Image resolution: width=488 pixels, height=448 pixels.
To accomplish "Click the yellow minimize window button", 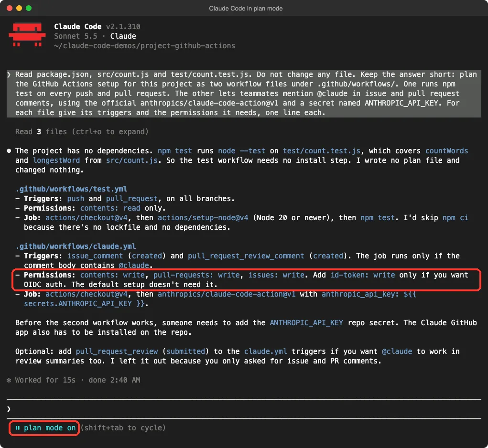I will pos(19,8).
